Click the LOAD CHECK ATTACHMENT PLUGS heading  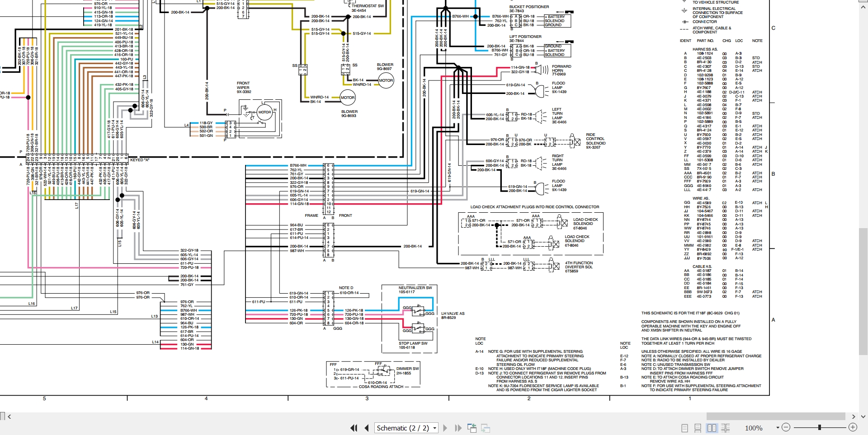pos(535,207)
